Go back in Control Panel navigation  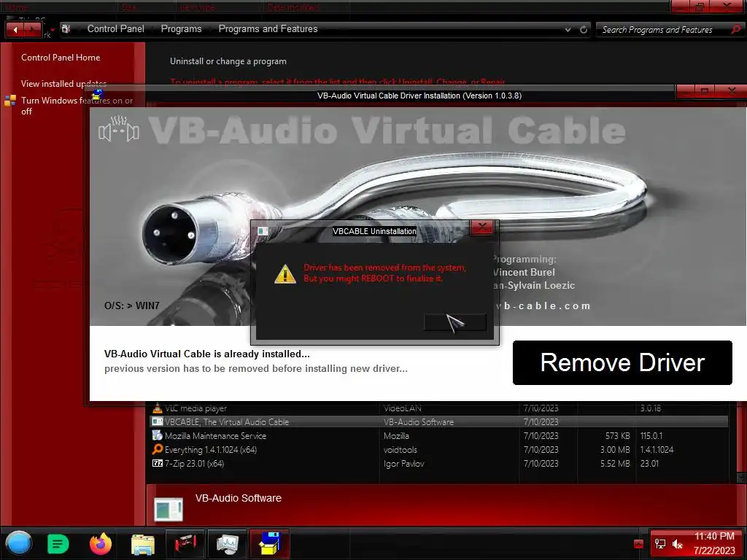tap(15, 29)
